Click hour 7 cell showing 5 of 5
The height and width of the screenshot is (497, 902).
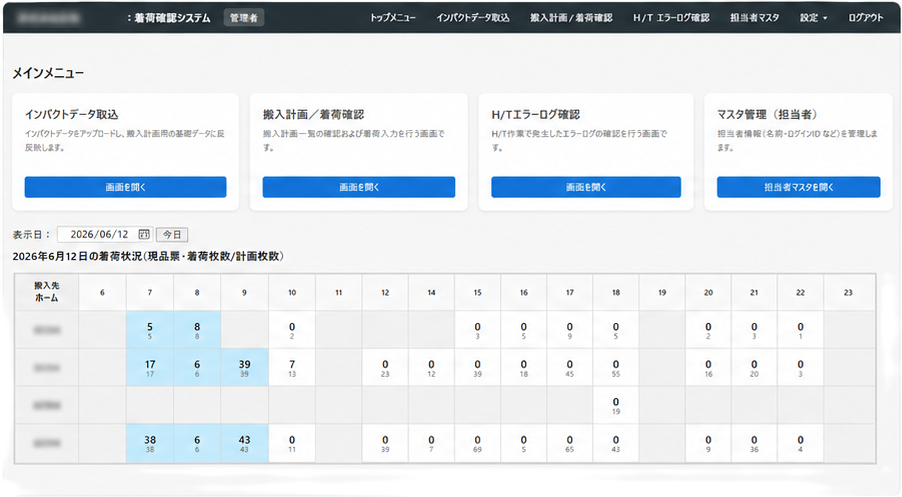[x=150, y=330]
